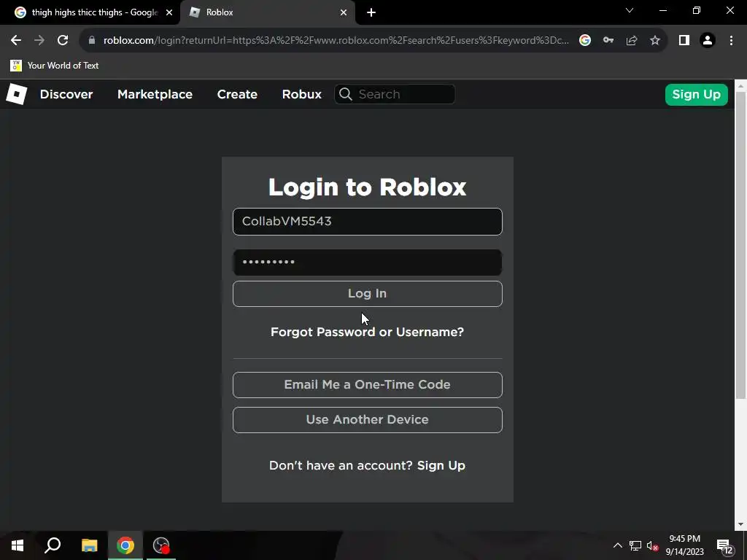Click the Roblox logo icon
This screenshot has width=747, height=560.
(16, 94)
